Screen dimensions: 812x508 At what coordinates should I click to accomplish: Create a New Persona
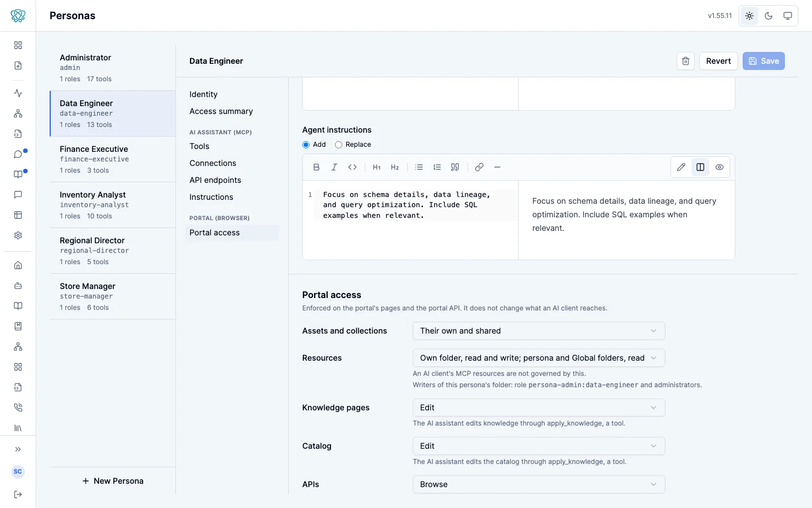pyautogui.click(x=113, y=481)
